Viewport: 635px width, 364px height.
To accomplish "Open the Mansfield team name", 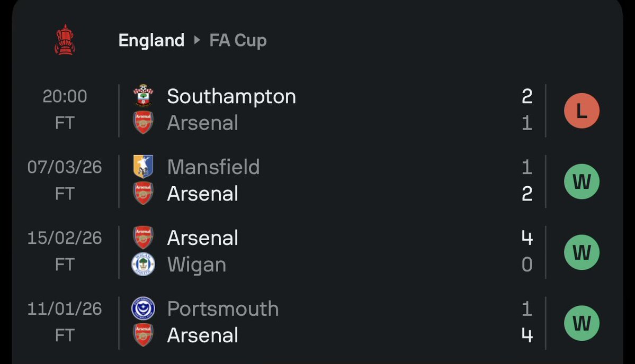I will coord(213,167).
